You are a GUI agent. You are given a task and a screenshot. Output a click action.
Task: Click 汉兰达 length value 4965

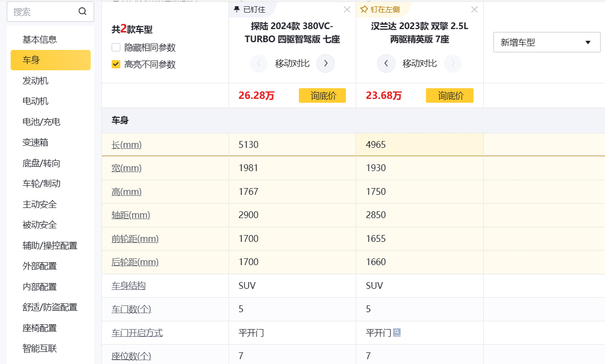[376, 144]
